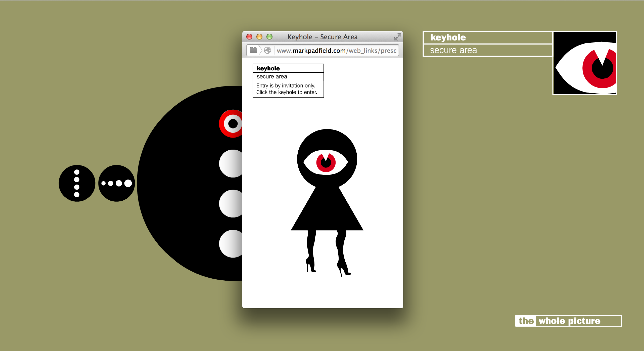Image resolution: width=644 pixels, height=351 pixels.
Task: Click the third white circle on the black disc
Action: 231,204
